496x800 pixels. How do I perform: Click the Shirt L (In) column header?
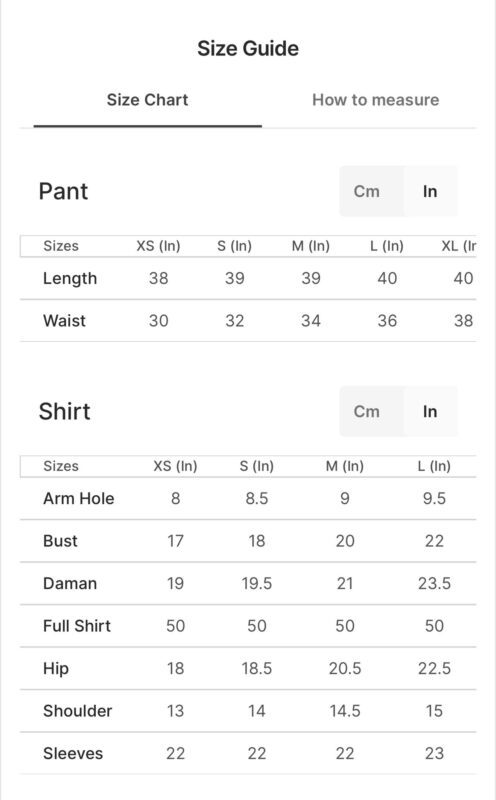(x=434, y=466)
